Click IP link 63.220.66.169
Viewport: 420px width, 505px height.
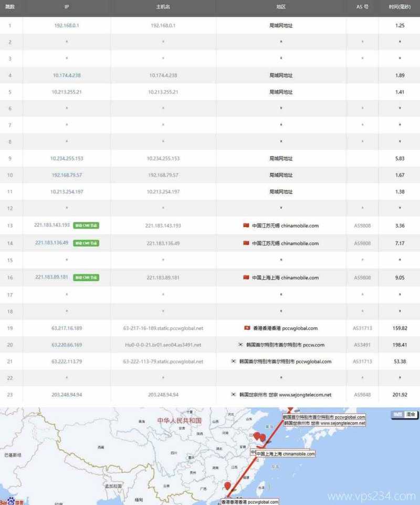pyautogui.click(x=66, y=346)
